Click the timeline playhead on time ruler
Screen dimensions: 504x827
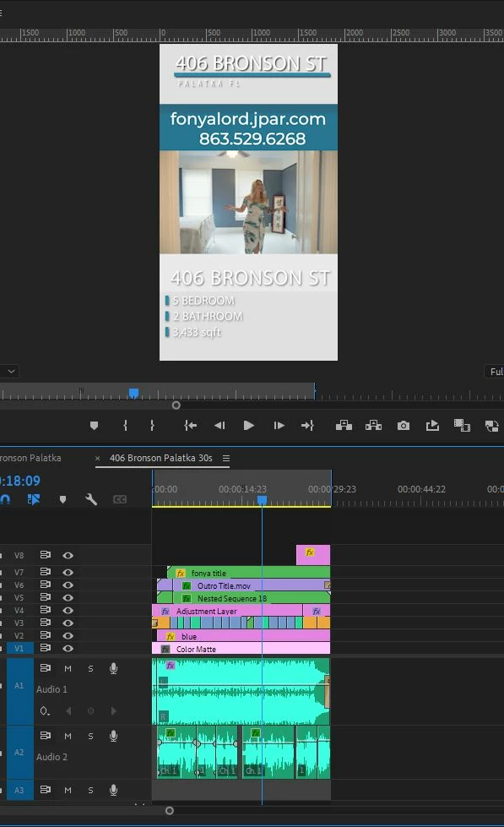(x=262, y=499)
